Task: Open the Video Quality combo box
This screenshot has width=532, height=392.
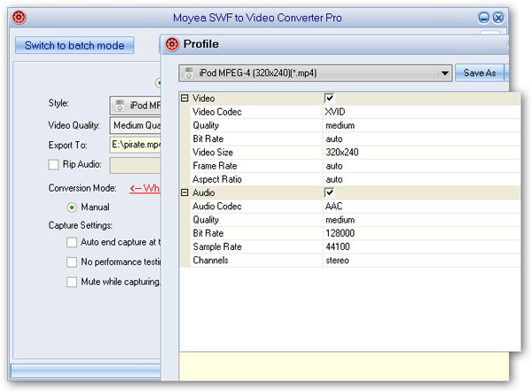Action: point(135,126)
